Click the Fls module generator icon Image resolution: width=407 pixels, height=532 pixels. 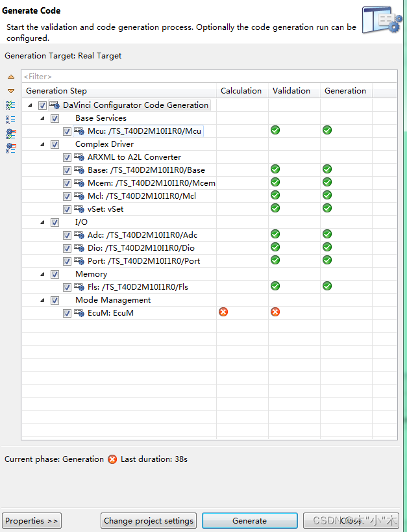coord(79,287)
